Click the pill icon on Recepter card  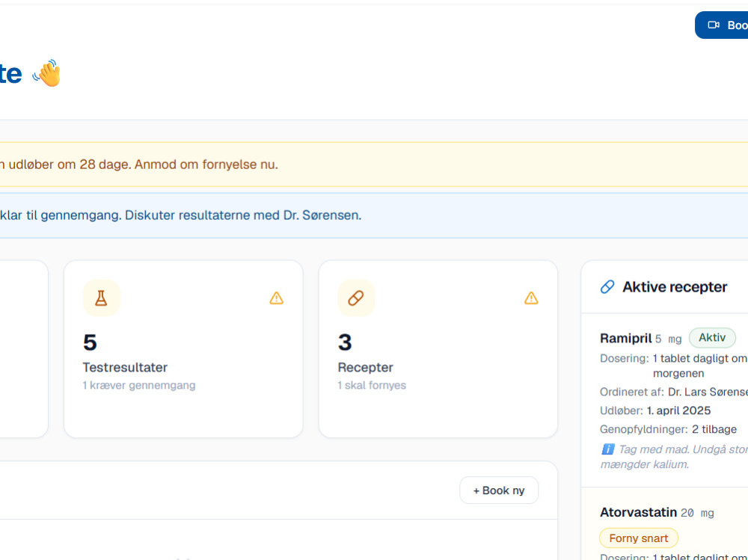(x=356, y=298)
